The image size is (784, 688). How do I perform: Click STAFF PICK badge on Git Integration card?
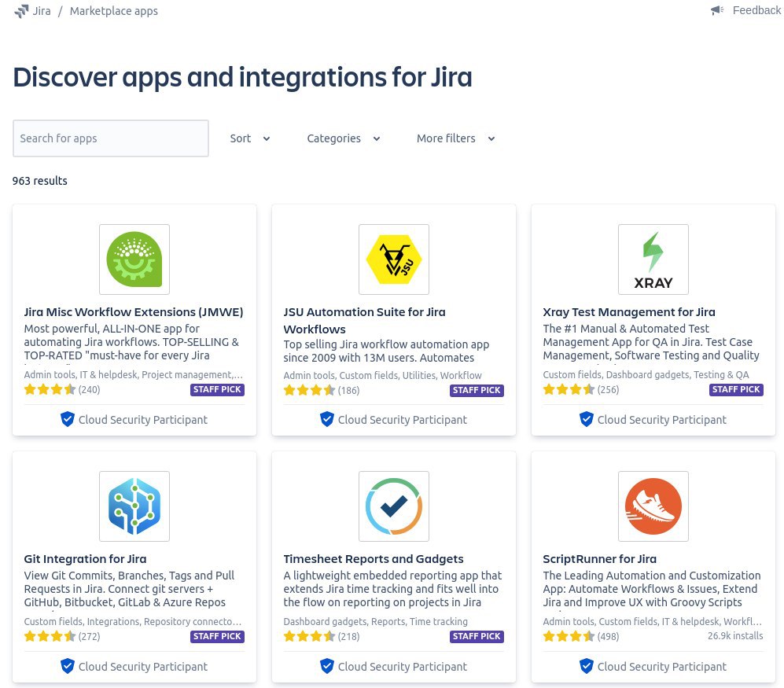click(218, 637)
